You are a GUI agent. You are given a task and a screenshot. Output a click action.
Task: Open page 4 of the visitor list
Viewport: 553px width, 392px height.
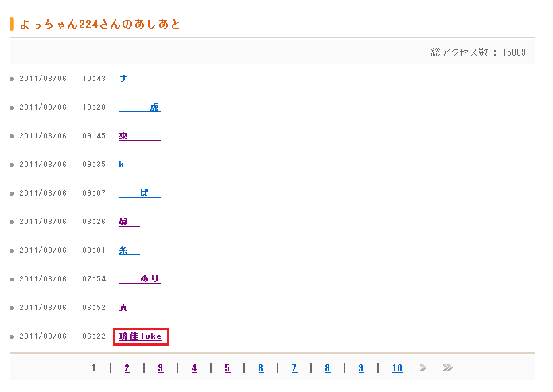tap(193, 368)
